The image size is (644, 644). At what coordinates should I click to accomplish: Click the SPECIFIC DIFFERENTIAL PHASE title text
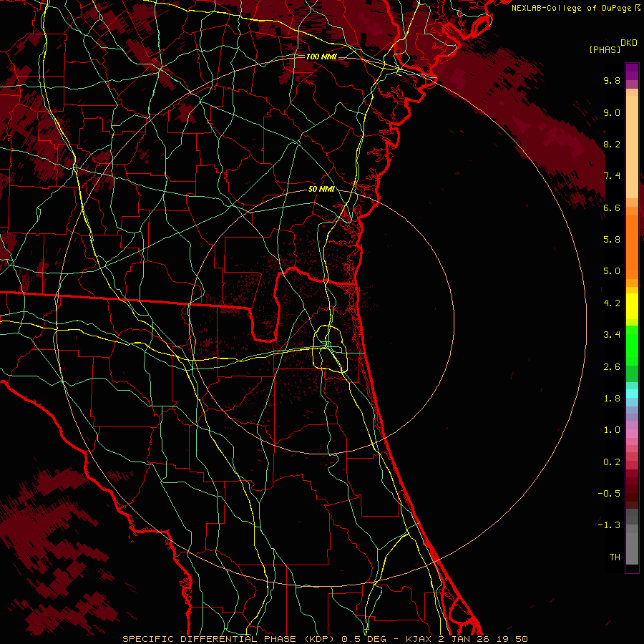(x=209, y=639)
